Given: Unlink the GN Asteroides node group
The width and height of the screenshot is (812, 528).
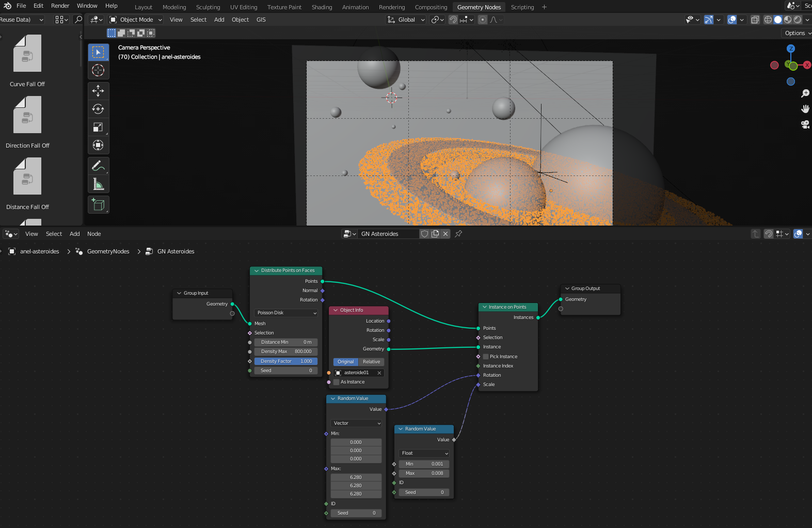Looking at the screenshot, I should [x=445, y=234].
